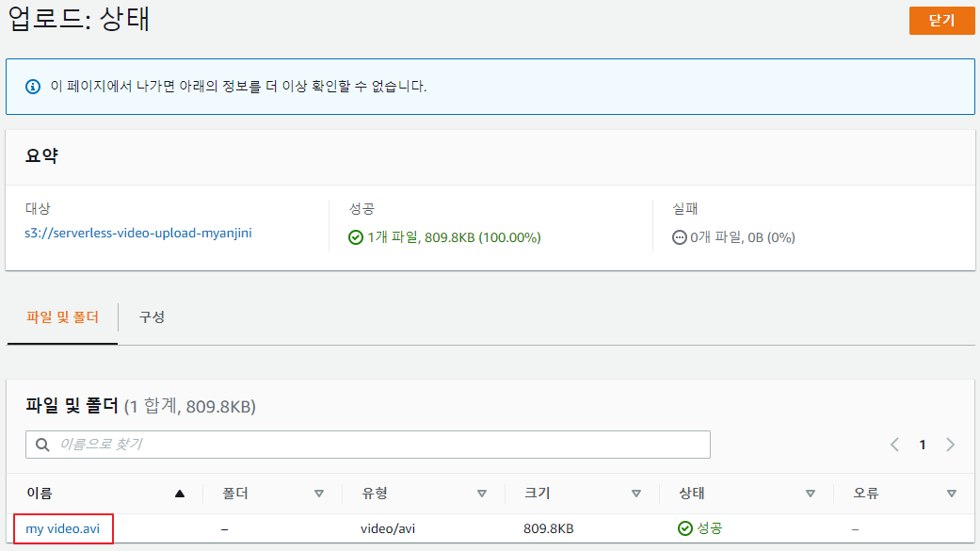Click the banner message about leaving this page

click(239, 87)
